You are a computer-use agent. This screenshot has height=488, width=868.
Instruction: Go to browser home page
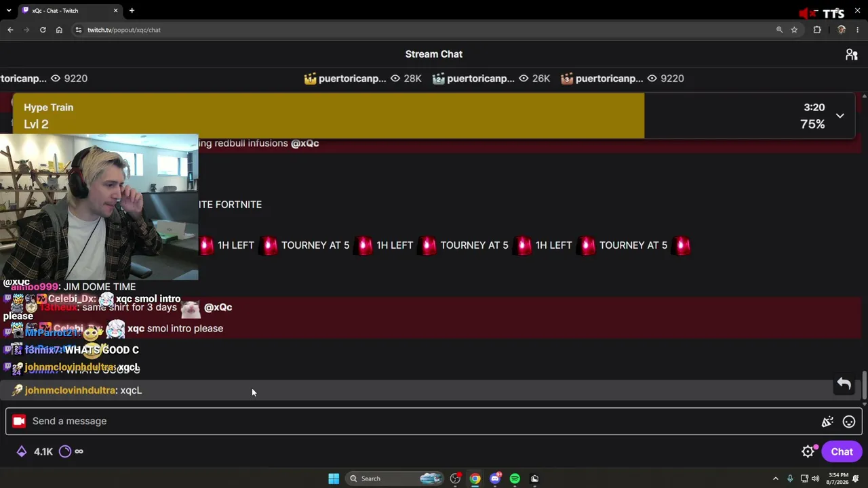pyautogui.click(x=59, y=30)
